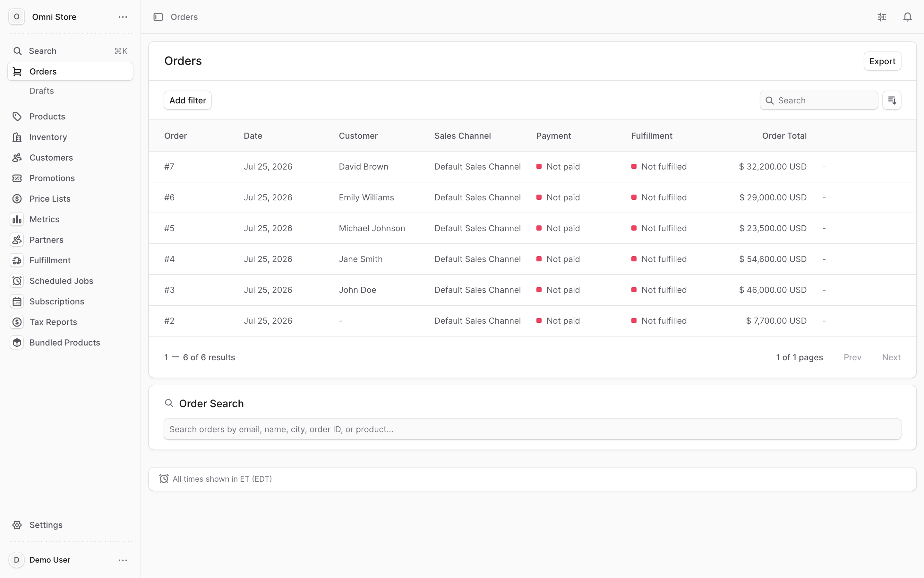Viewport: 924px width, 578px height.
Task: Click the Fulfillment truck icon
Action: coord(17,260)
